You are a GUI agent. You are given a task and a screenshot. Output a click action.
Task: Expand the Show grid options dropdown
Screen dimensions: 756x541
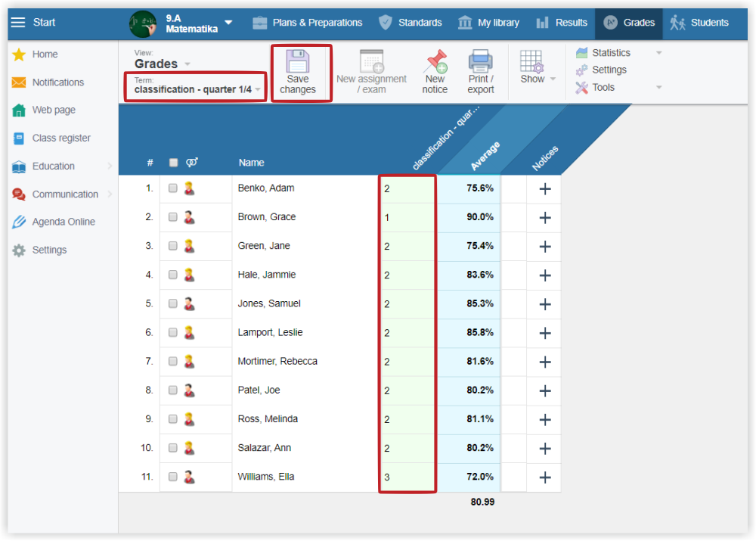coord(538,79)
